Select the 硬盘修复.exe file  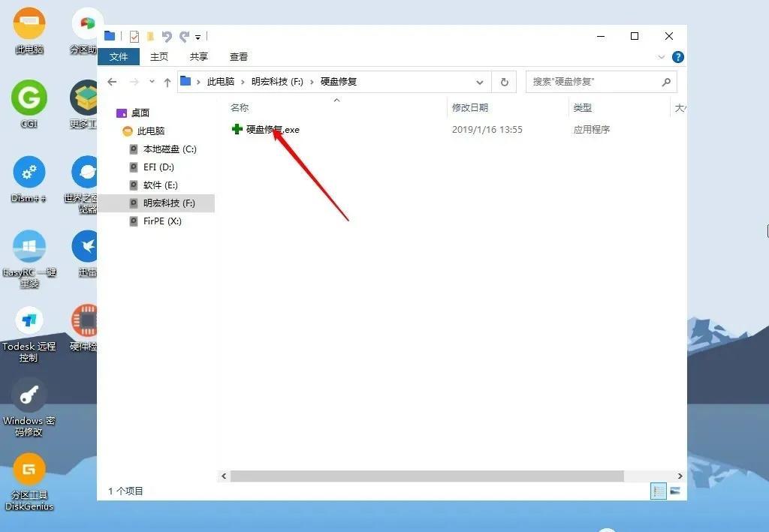coord(273,130)
